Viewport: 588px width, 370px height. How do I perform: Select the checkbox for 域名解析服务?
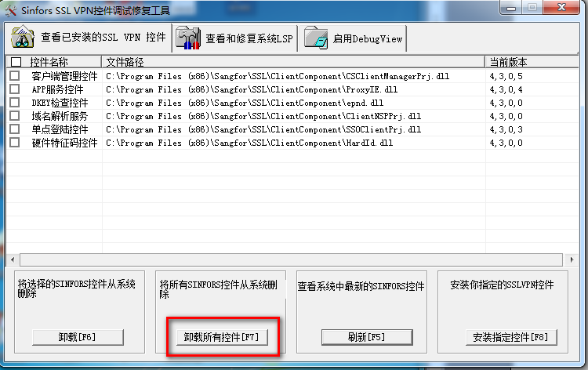click(15, 116)
